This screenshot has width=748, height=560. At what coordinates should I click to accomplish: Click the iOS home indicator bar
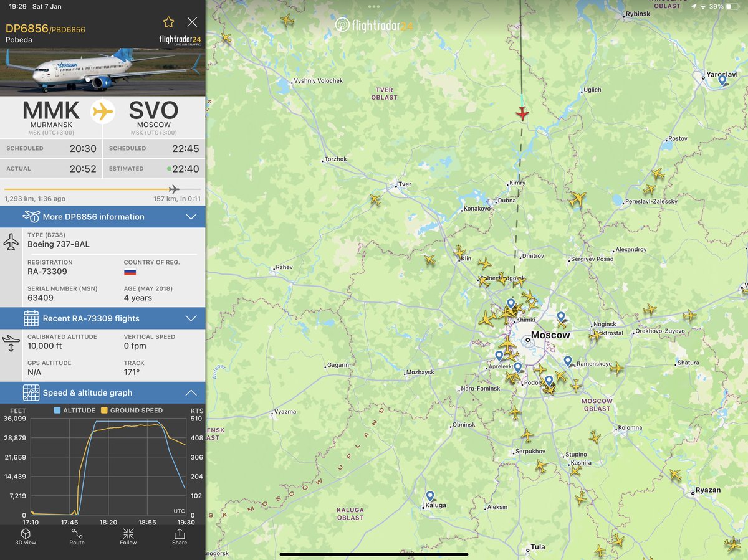click(x=374, y=554)
